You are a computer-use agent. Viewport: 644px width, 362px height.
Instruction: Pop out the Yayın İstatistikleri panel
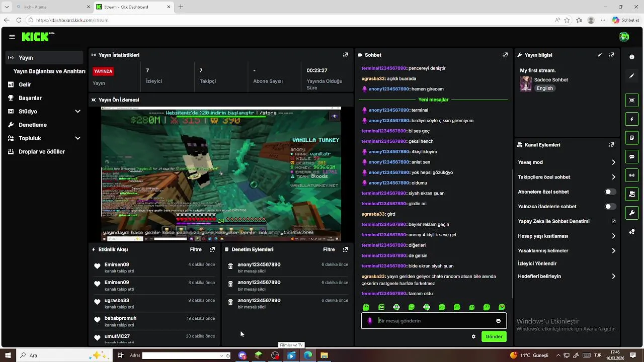(345, 55)
